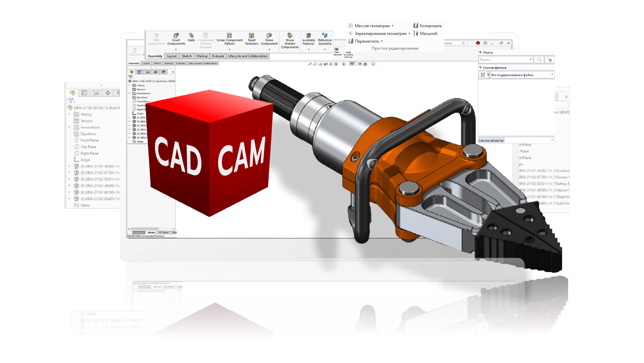Switch to the enlarged Sketch tab
Image resolution: width=644 pixels, height=363 pixels.
coord(187,56)
